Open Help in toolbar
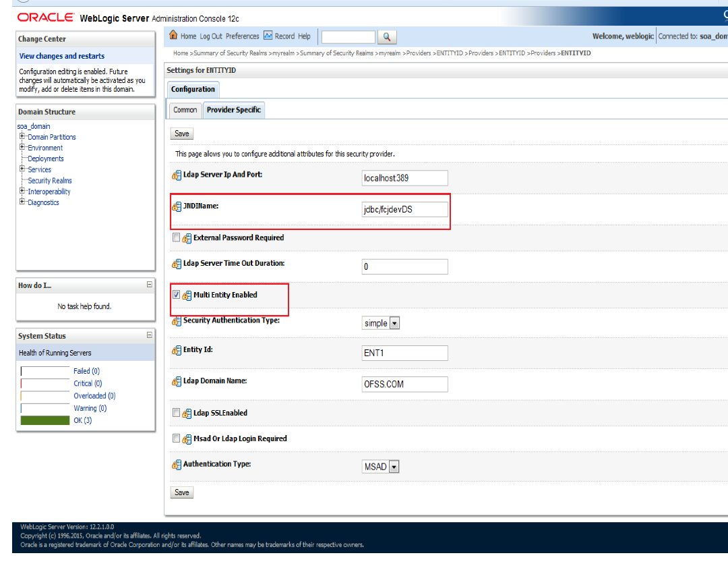 pyautogui.click(x=304, y=36)
